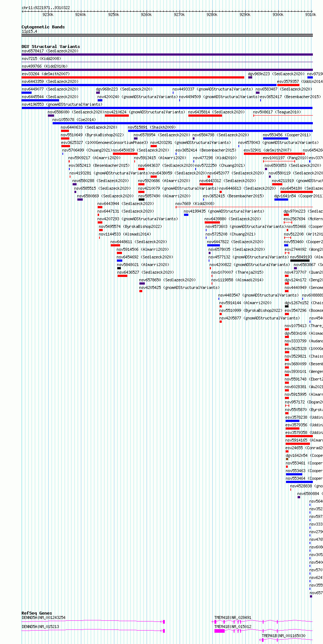Select the nsv6443359 blue variant bar
Viewport: 323px width, 644px height.
pyautogui.click(x=149, y=85)
